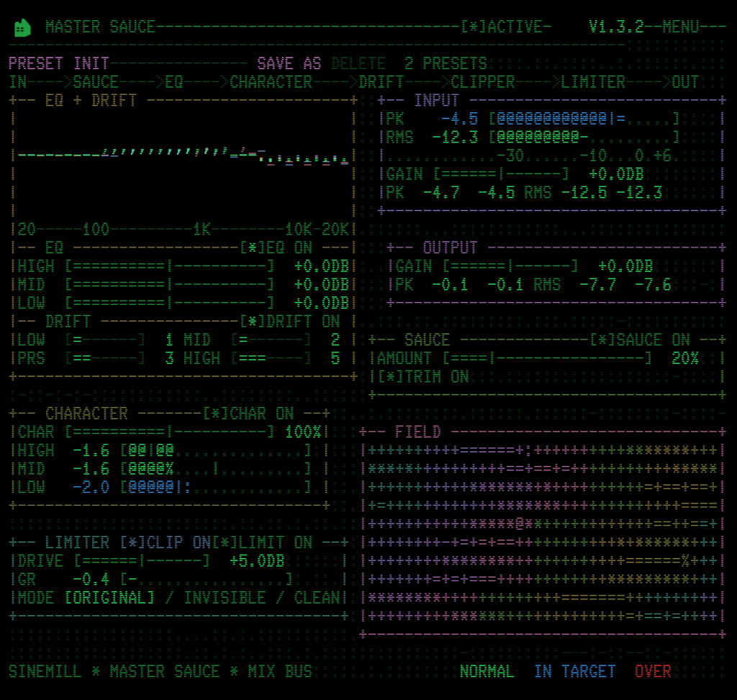737x700 pixels.
Task: Select CLIPPER in the signal chain
Action: pyautogui.click(x=483, y=82)
